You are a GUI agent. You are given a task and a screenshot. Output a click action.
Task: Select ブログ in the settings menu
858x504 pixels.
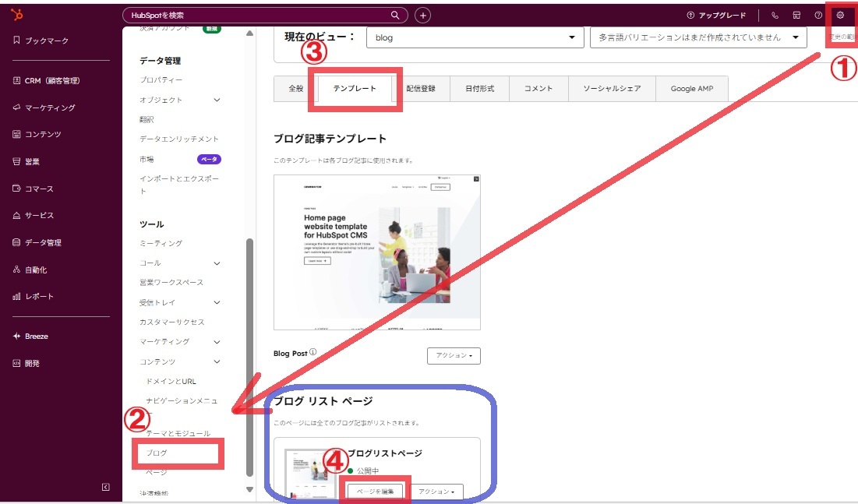[157, 453]
